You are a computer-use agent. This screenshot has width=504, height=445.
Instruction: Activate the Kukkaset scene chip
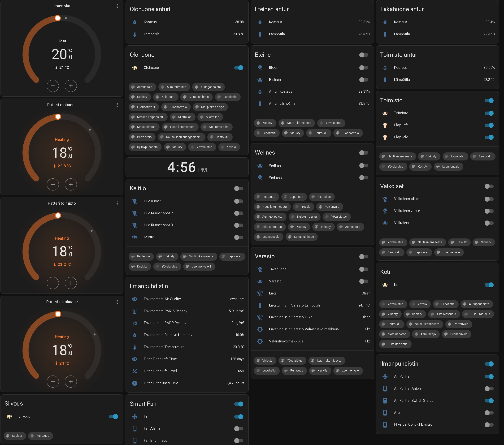(x=165, y=97)
